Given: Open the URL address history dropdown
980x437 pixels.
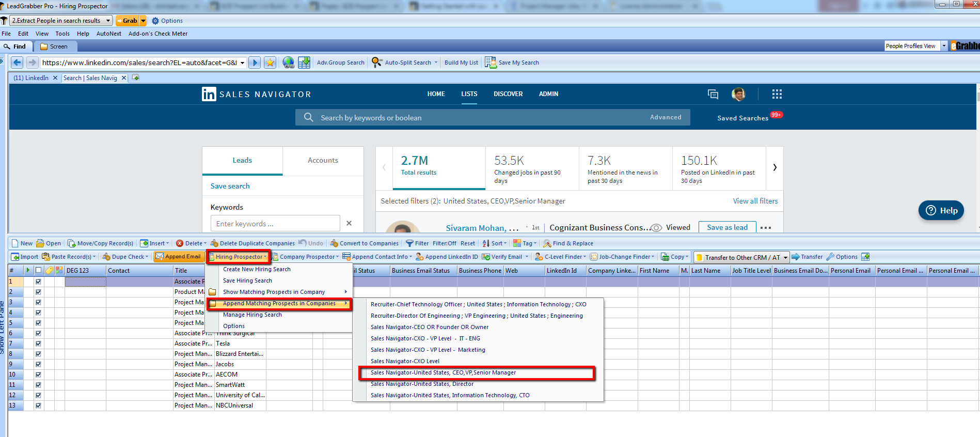Looking at the screenshot, I should coord(242,63).
